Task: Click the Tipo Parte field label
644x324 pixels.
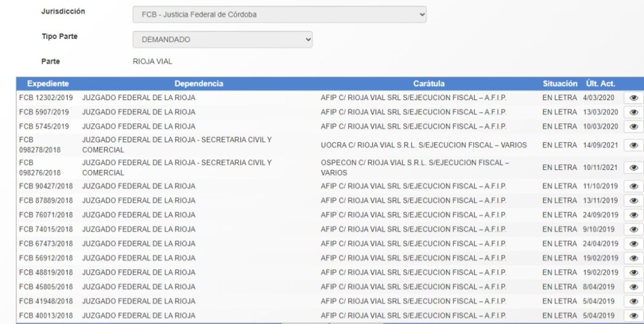Action: pos(59,36)
